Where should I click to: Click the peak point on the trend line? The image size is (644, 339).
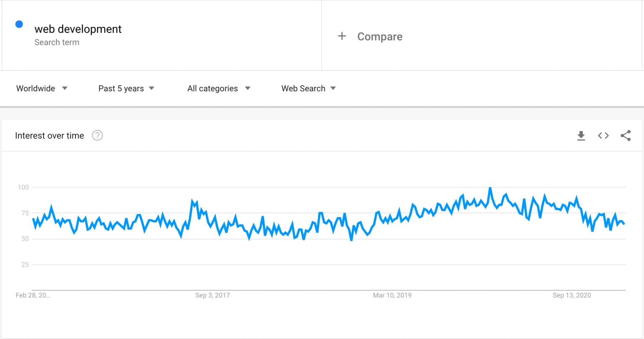490,188
